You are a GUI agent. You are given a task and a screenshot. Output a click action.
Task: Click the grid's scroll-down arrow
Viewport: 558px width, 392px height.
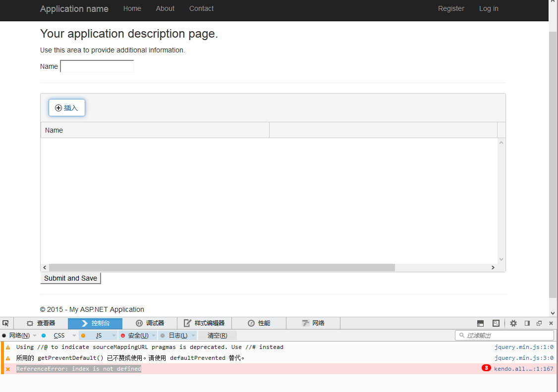coord(501,259)
